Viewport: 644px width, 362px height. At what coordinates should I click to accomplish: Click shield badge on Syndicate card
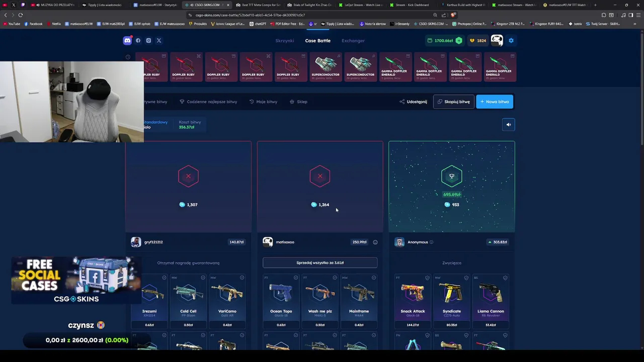[466, 278]
